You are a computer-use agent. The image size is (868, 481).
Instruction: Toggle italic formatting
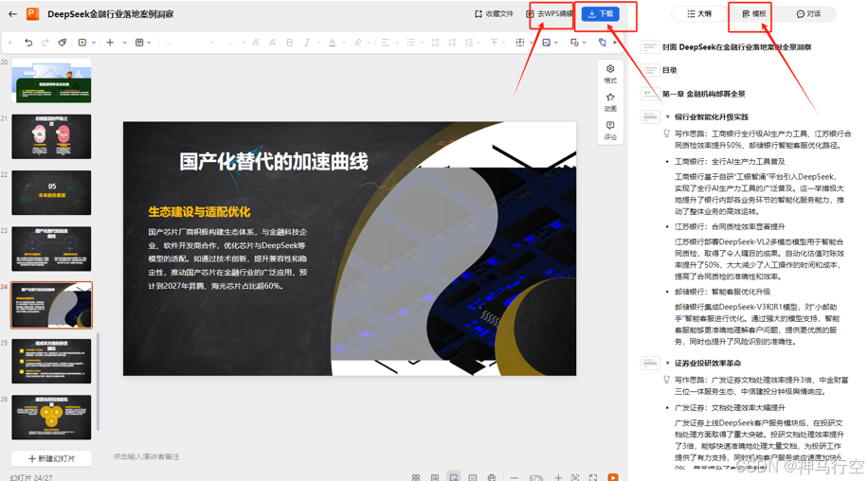(306, 43)
